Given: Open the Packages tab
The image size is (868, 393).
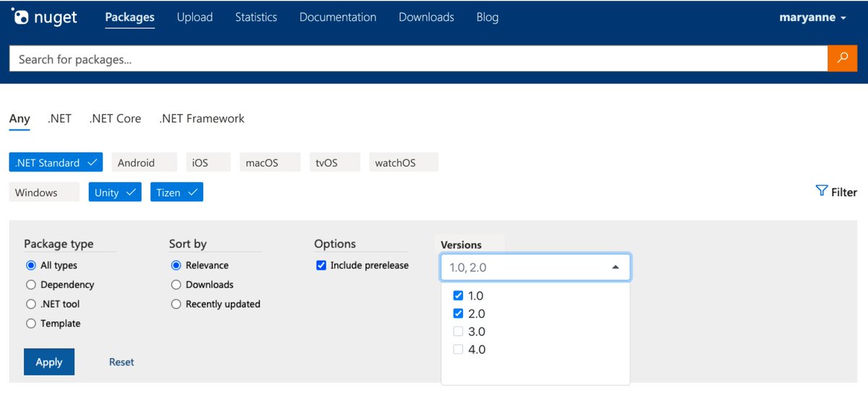Looking at the screenshot, I should click(x=129, y=17).
